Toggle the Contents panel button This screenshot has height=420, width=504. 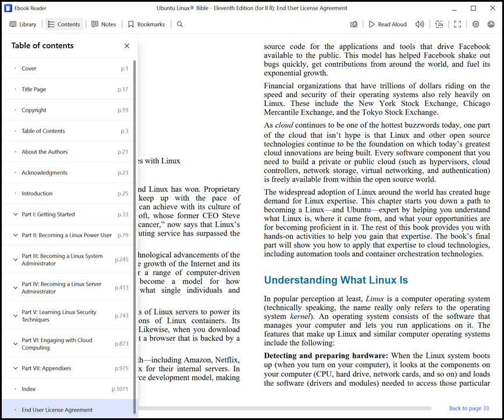click(x=63, y=24)
